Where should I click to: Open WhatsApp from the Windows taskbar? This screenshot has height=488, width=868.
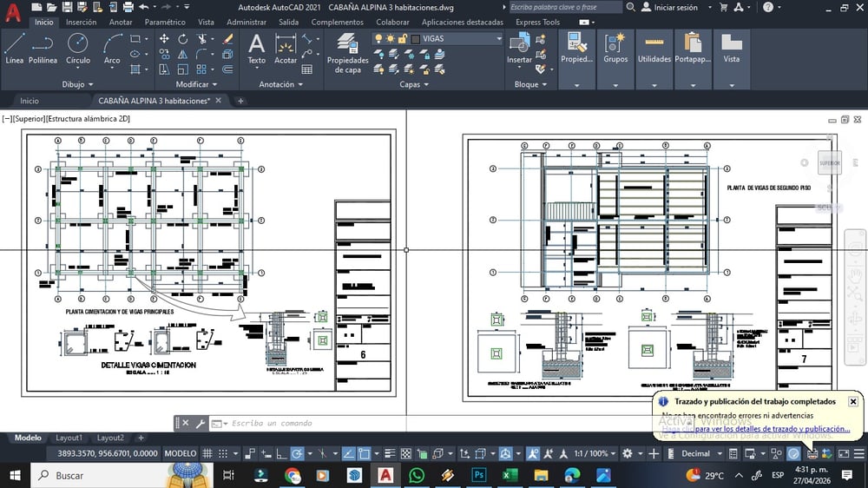click(417, 475)
